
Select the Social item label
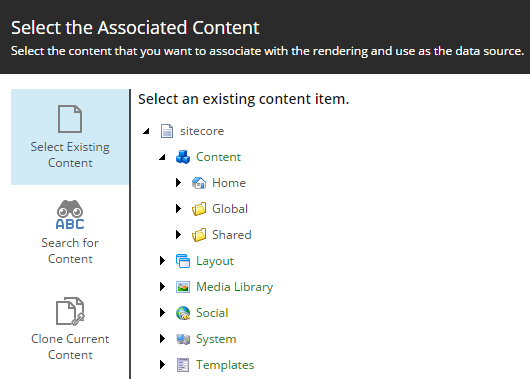tap(212, 313)
